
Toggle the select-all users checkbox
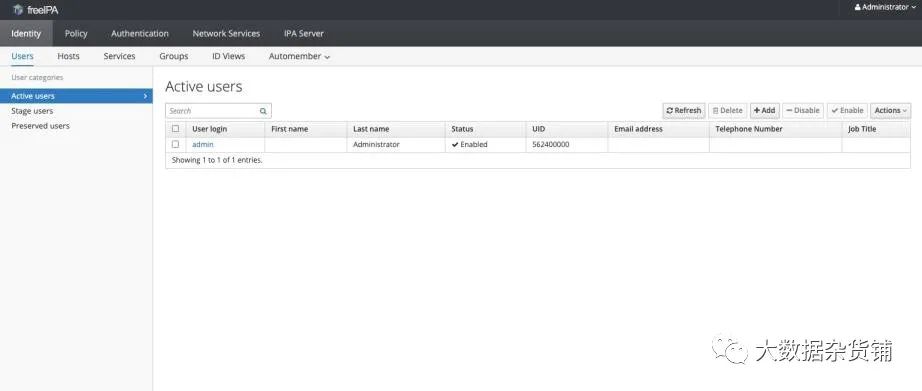pyautogui.click(x=175, y=129)
